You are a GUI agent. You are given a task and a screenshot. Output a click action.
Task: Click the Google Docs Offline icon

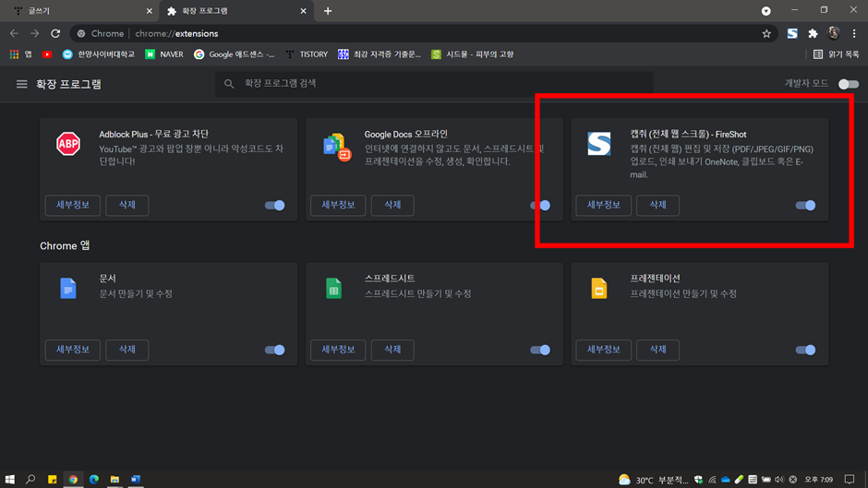coord(336,148)
